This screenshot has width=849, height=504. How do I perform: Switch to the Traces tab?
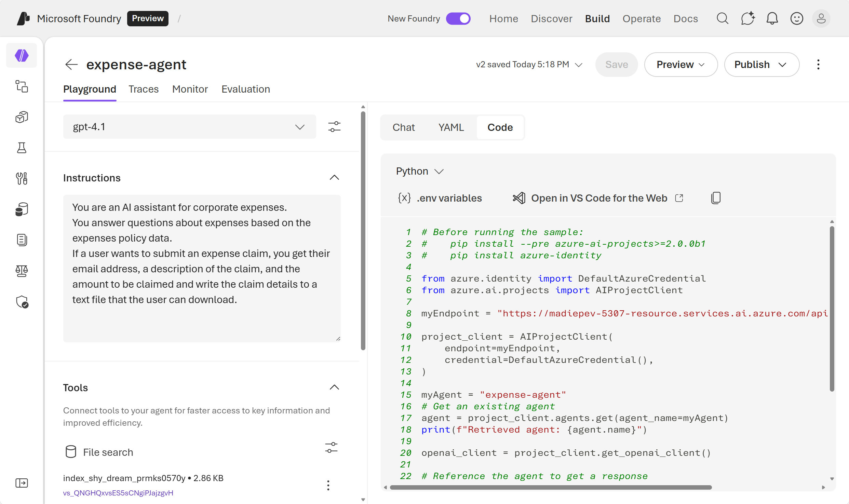coord(143,89)
